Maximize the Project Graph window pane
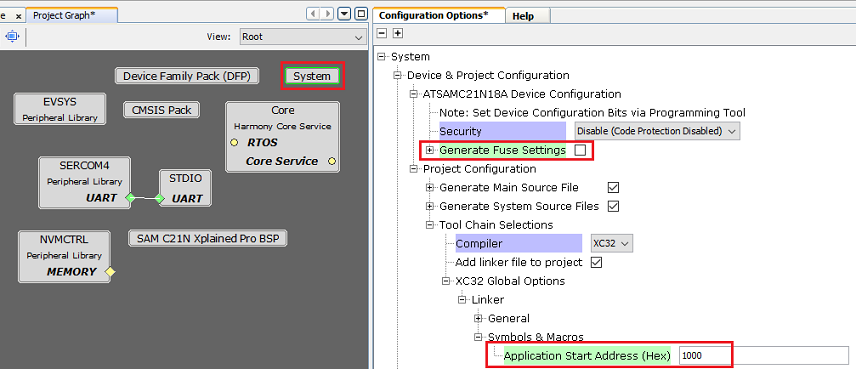 pos(360,14)
